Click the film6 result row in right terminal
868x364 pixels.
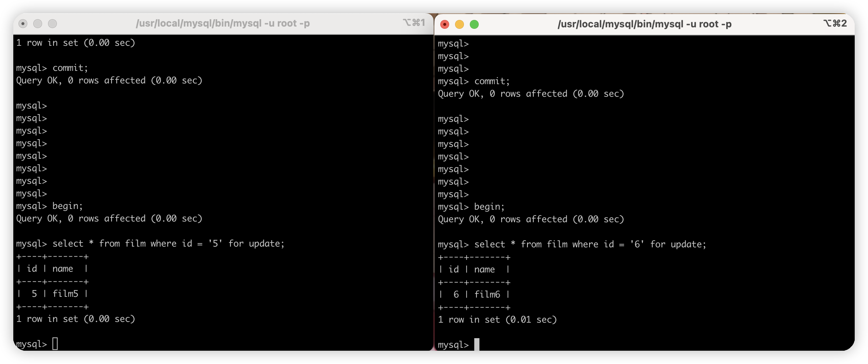pyautogui.click(x=474, y=295)
